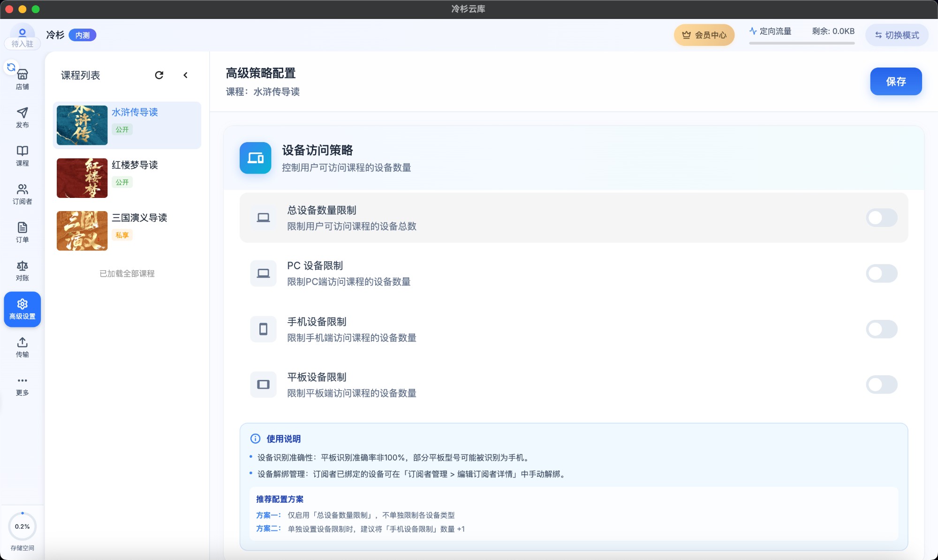
Task: Enable PC 设备限制 toggle
Action: coord(881,273)
